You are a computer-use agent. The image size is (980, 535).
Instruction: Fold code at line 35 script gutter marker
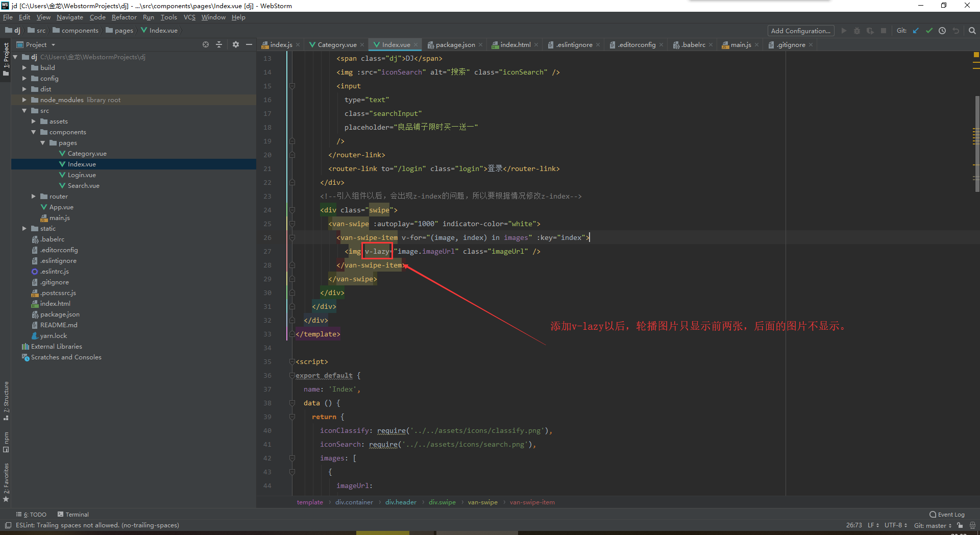click(x=292, y=361)
